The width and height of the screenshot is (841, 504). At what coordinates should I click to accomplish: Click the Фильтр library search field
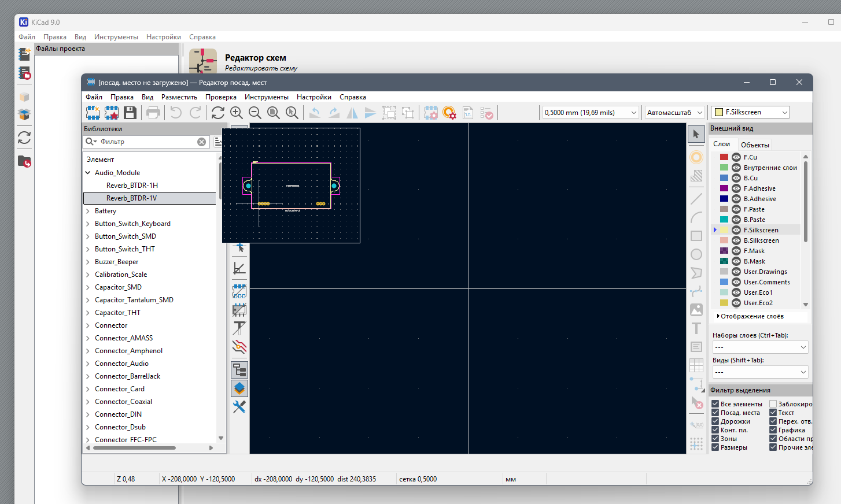coord(147,142)
